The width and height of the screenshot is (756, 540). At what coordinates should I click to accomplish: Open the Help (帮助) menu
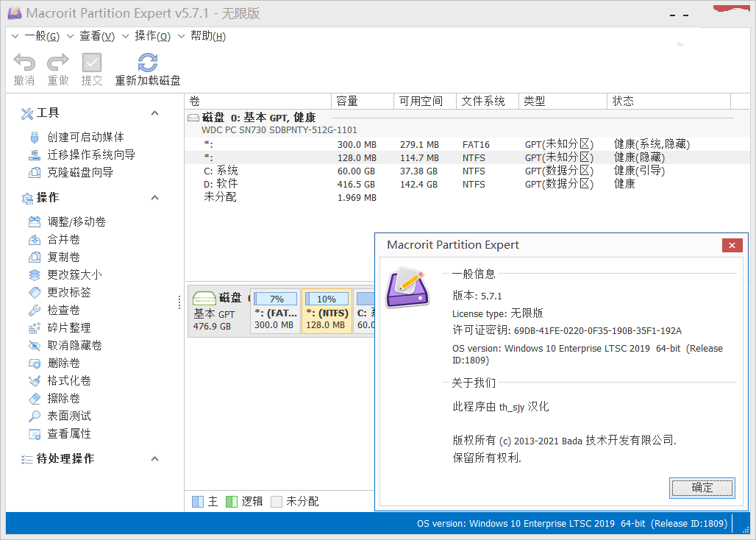tap(207, 36)
